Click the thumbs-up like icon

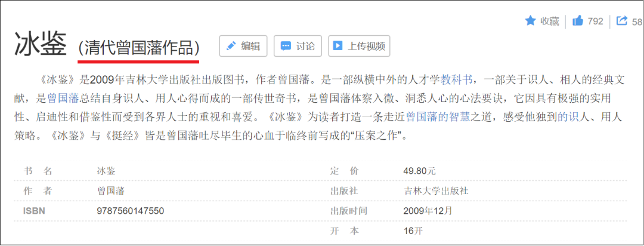pos(578,21)
